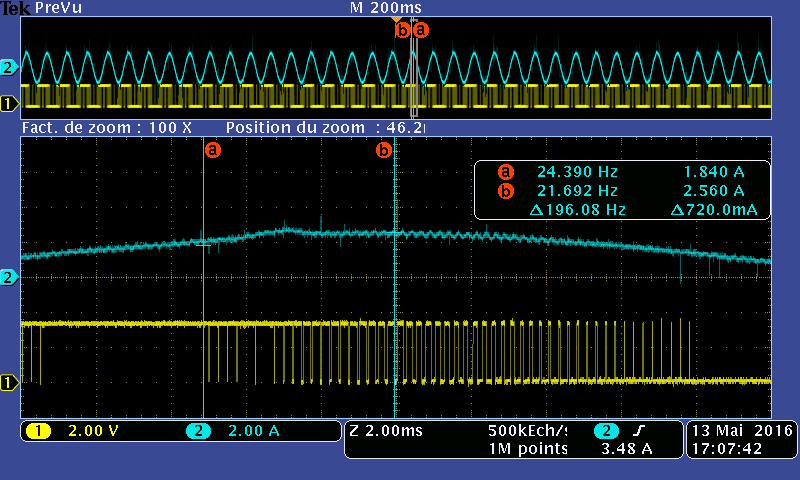Click cursor a vertical line in zoom view
This screenshot has height=480, width=800.
pos(204,277)
